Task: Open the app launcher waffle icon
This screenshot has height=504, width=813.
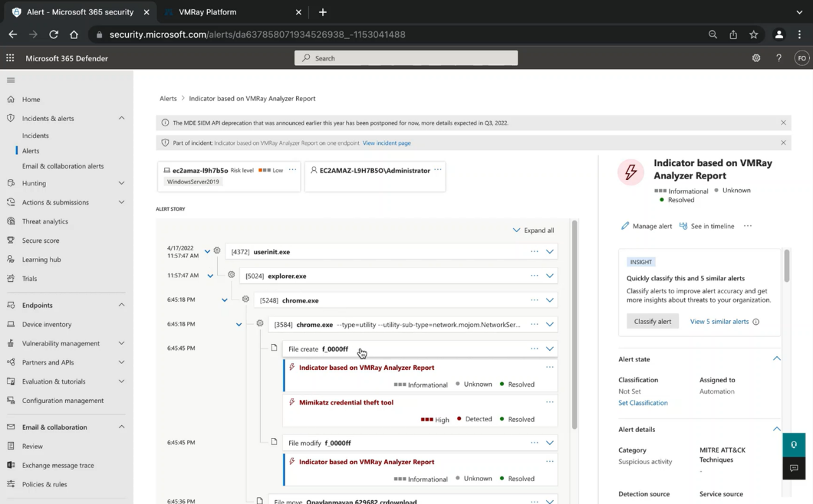Action: [x=10, y=58]
